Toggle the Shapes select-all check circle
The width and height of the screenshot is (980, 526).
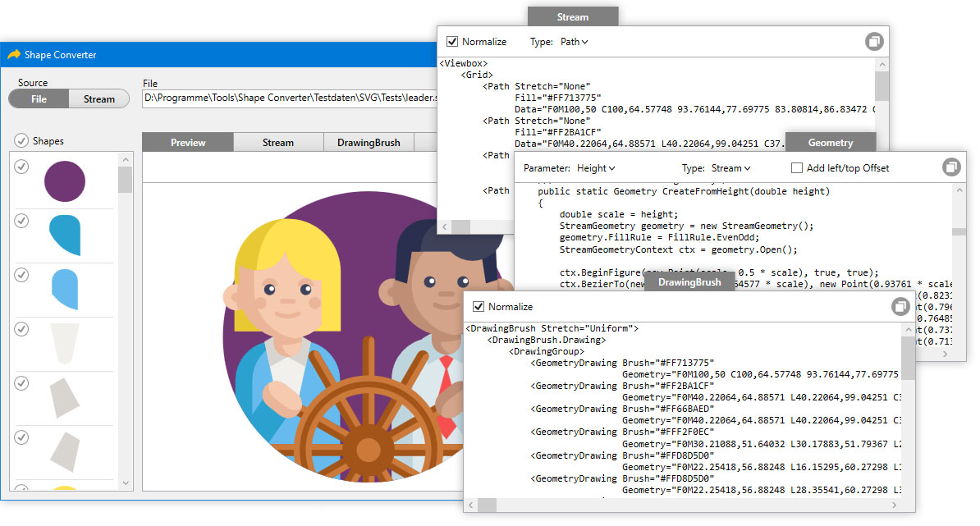tap(21, 141)
